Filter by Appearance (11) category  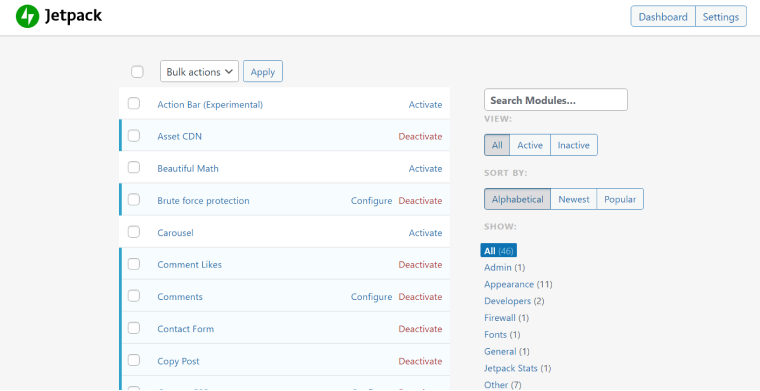(518, 284)
